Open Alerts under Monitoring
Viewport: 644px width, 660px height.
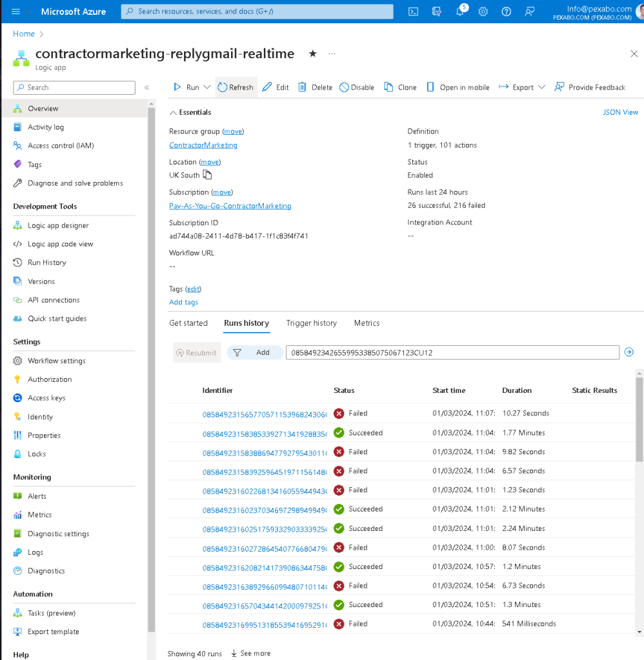(37, 496)
